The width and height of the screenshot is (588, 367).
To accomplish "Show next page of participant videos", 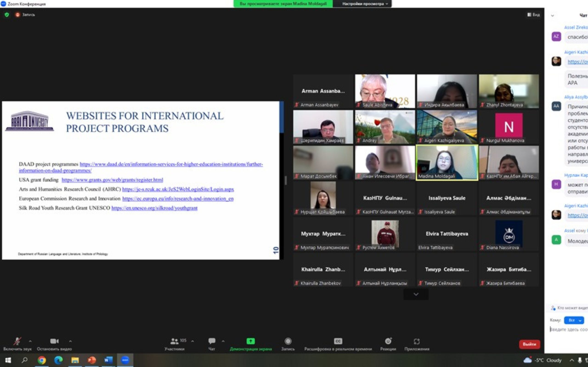I will [416, 294].
